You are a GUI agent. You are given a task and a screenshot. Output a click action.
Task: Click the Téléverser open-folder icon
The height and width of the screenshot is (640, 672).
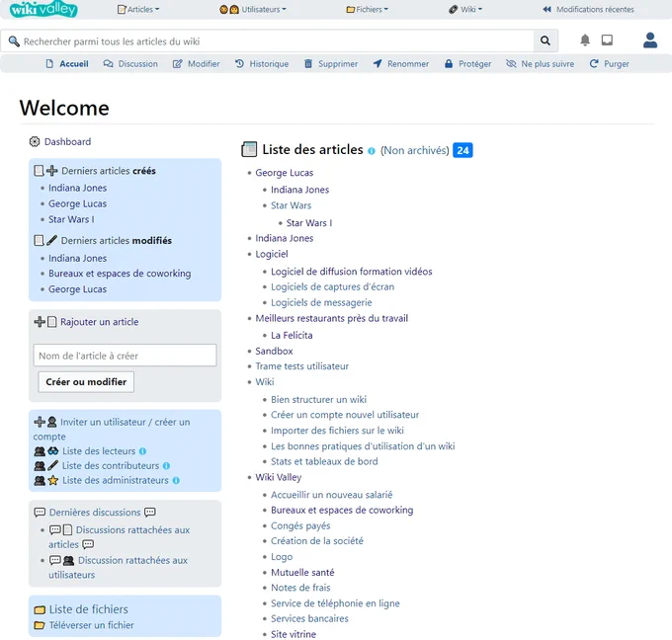tap(40, 625)
